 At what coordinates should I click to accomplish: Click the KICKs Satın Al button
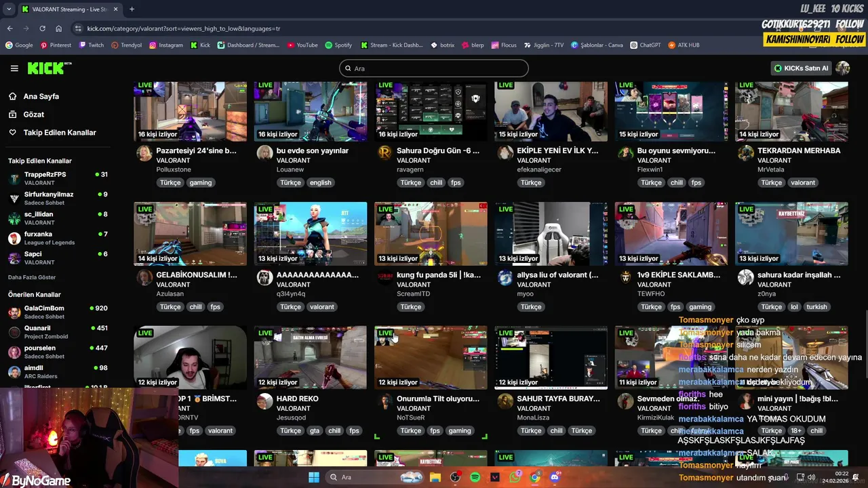802,68
